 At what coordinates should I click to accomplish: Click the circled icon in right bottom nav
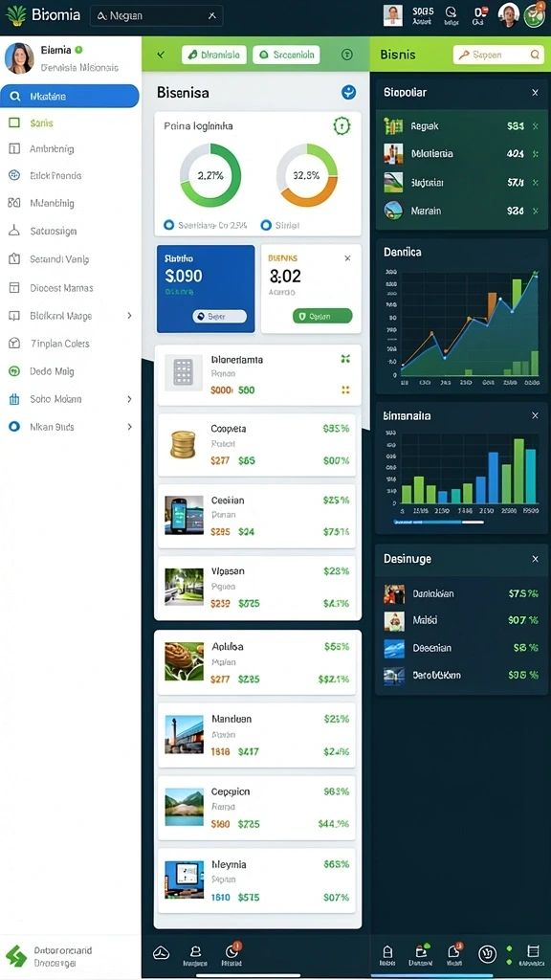point(487,953)
